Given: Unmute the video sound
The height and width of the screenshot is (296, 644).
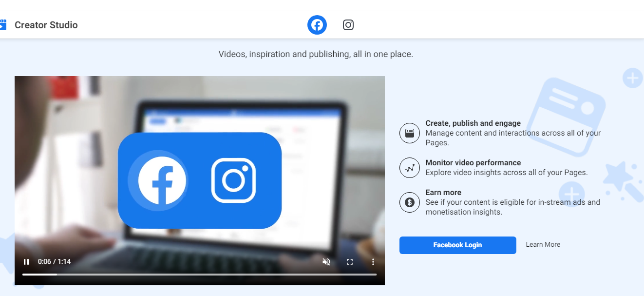Looking at the screenshot, I should click(x=326, y=261).
